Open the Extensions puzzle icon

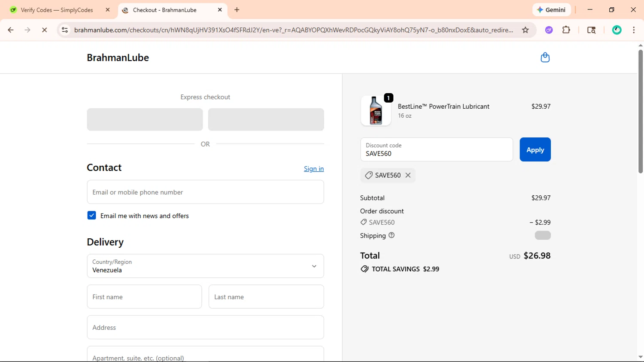click(566, 30)
